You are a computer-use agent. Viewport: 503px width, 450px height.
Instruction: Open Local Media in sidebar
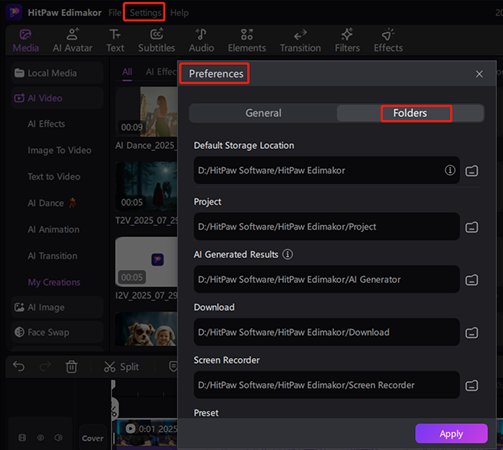click(x=56, y=73)
